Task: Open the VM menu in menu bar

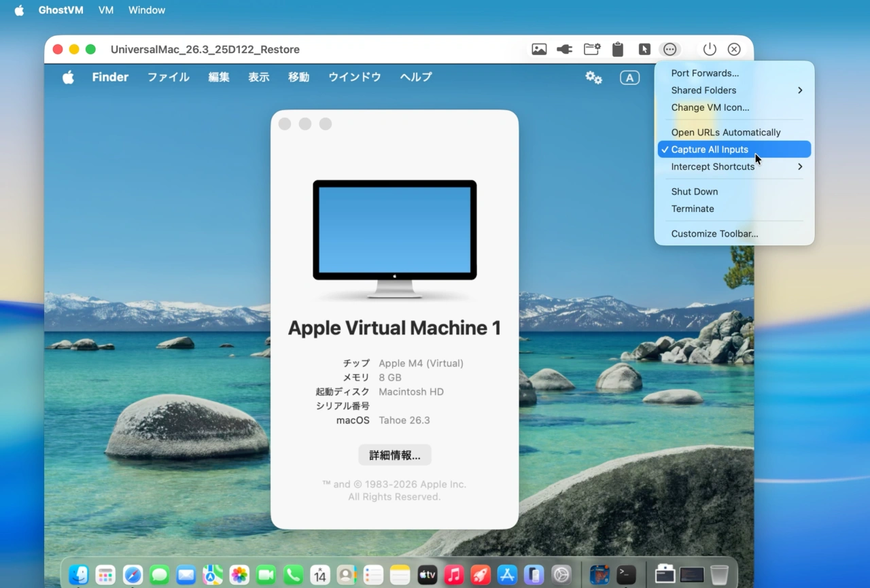Action: [105, 10]
